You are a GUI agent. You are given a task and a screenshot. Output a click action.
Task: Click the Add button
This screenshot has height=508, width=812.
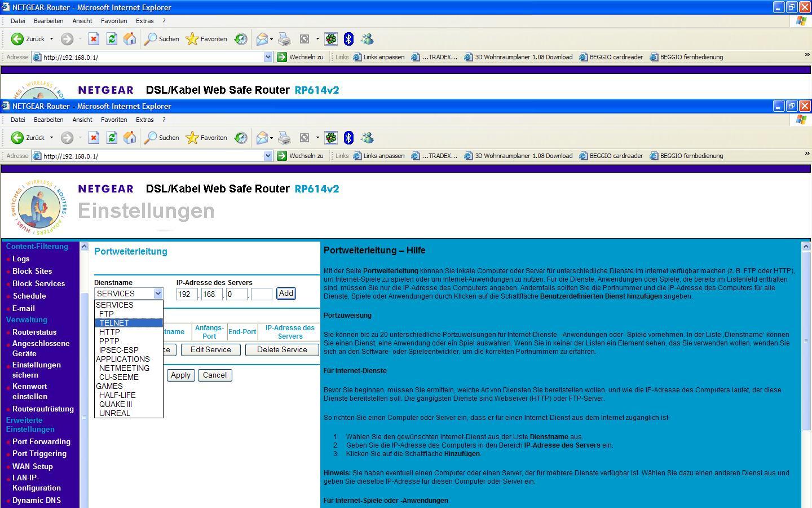286,294
